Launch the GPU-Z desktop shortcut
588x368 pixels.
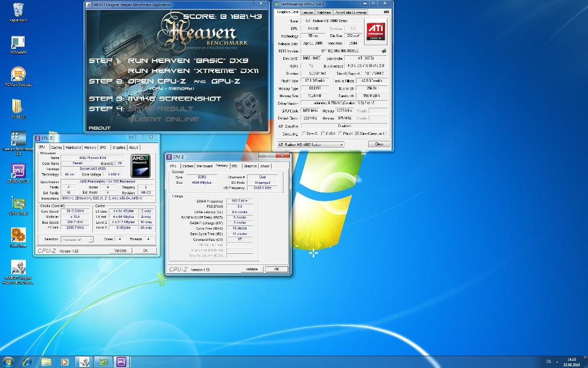click(18, 205)
